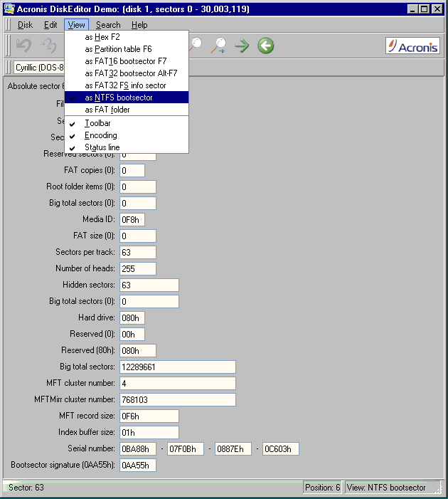Click 'Sector: 63' in the status bar
The image size is (448, 499).
(26, 487)
